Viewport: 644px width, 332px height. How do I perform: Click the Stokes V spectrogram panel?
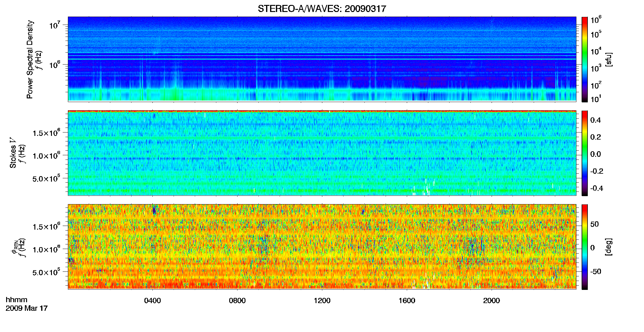point(322,153)
